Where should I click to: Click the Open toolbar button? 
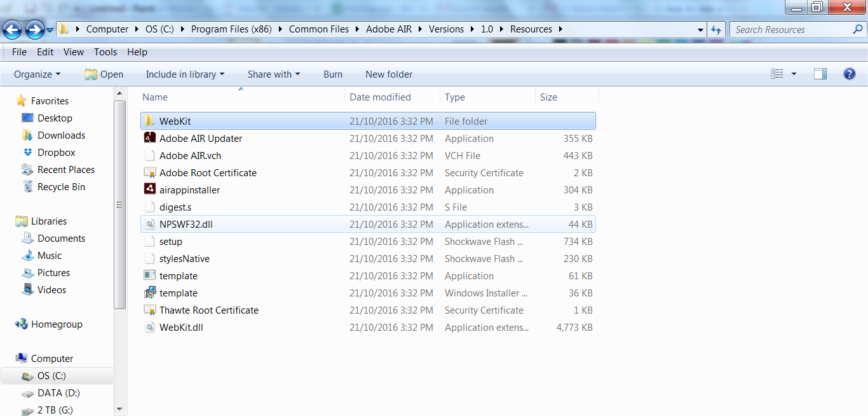[x=104, y=74]
